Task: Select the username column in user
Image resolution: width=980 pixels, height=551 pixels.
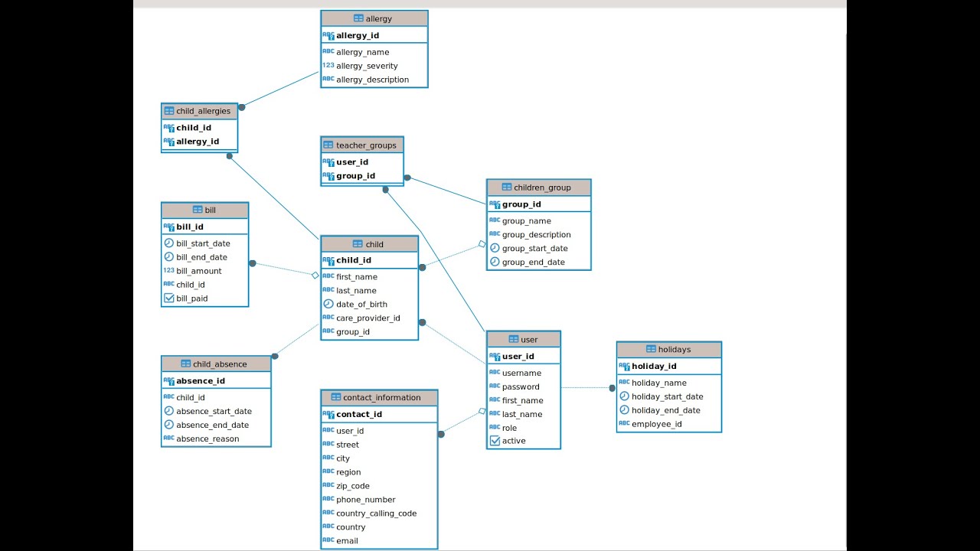Action: point(521,373)
